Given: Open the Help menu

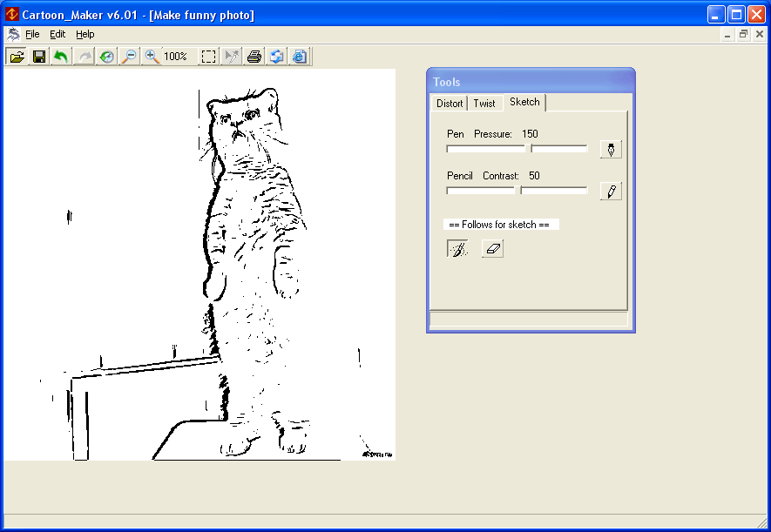Looking at the screenshot, I should tap(85, 34).
